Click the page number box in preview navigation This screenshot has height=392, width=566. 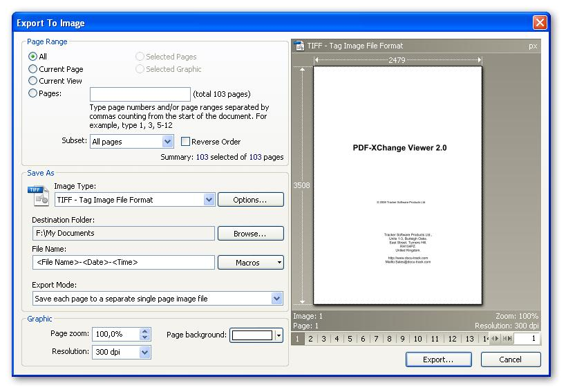pyautogui.click(x=527, y=339)
